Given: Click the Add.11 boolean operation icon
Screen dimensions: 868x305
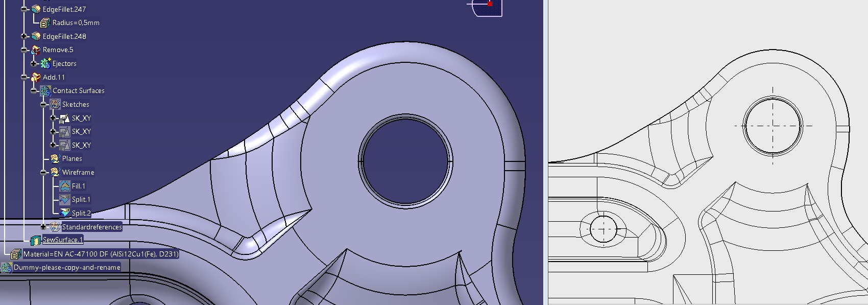Looking at the screenshot, I should tap(36, 77).
